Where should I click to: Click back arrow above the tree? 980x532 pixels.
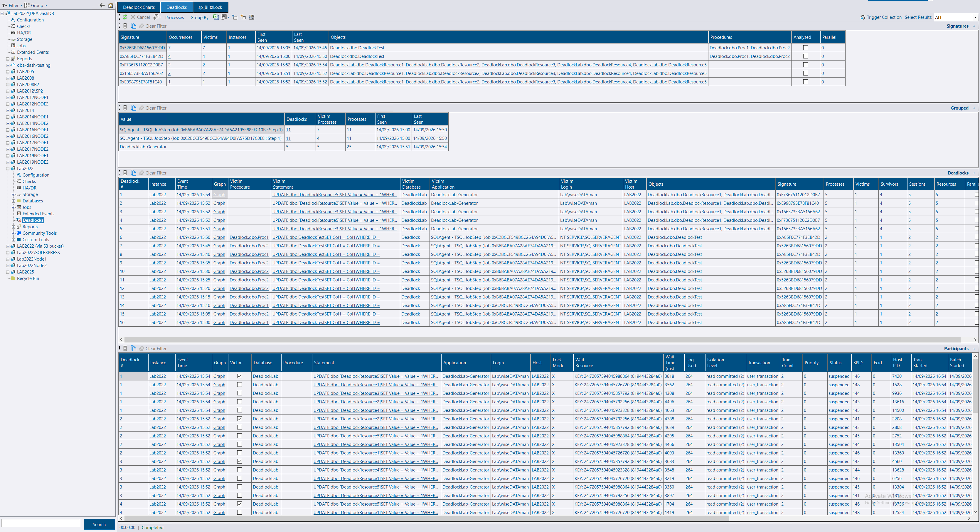[102, 5]
